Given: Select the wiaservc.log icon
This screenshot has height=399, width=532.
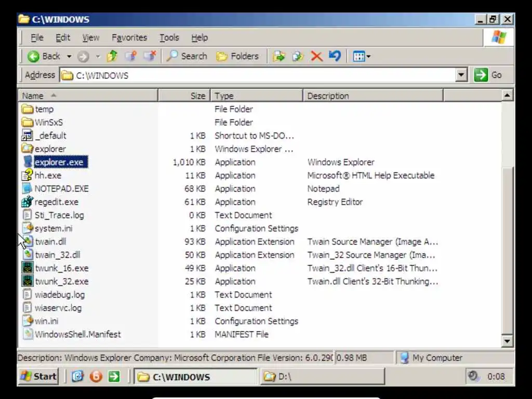Looking at the screenshot, I should point(27,308).
